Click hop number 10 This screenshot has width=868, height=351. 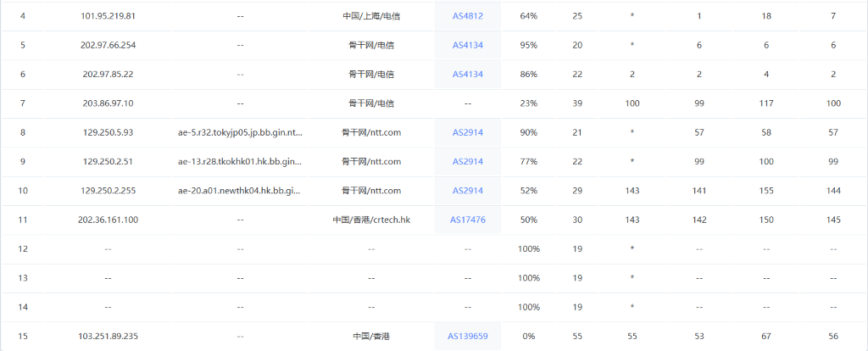(x=23, y=191)
